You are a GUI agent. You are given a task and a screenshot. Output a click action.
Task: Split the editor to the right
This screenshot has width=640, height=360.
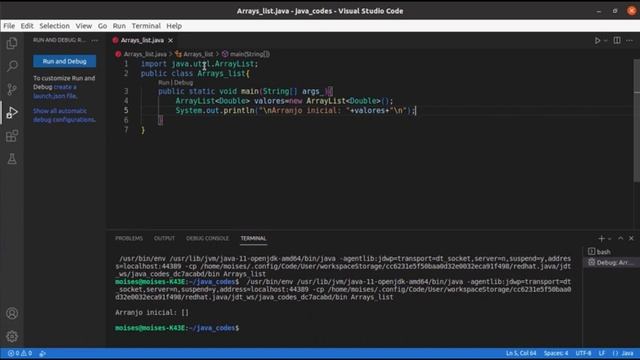(617, 40)
